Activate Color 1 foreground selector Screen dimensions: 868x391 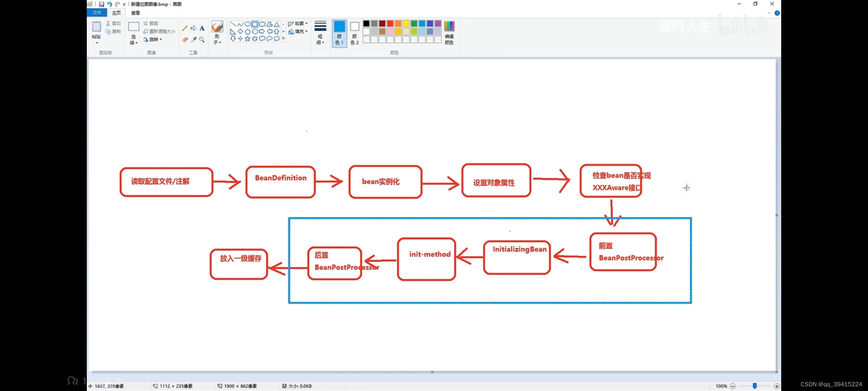pos(339,33)
